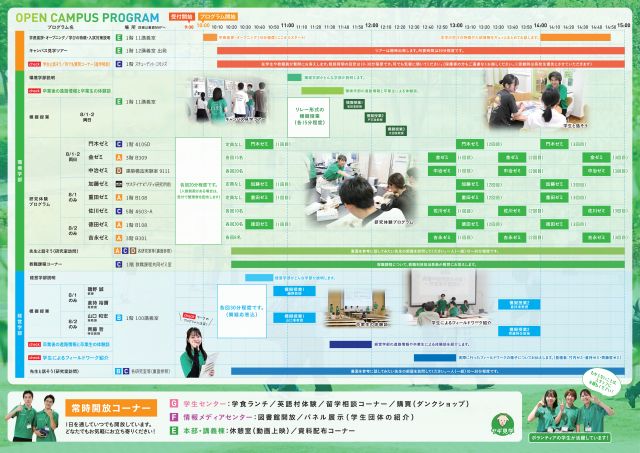Click the red check badge beside 学生によるフィールドワーク紹介

click(34, 358)
